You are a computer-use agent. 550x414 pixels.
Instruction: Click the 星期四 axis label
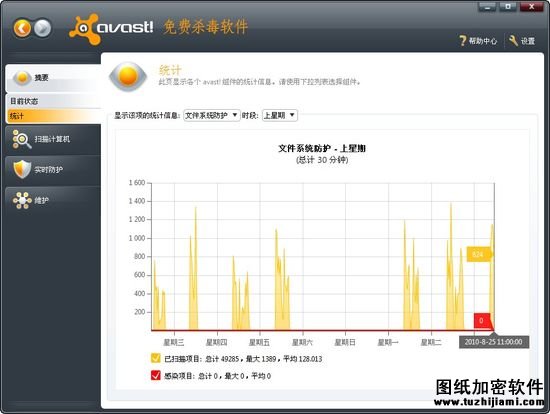[217, 342]
